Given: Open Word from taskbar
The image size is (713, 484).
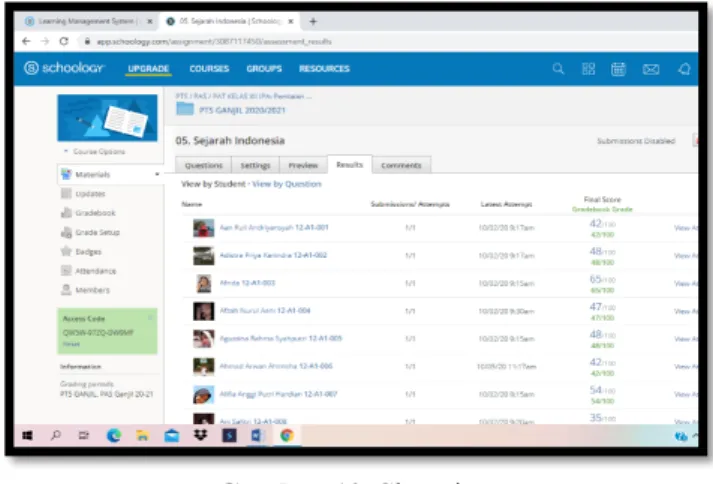Looking at the screenshot, I should (257, 436).
